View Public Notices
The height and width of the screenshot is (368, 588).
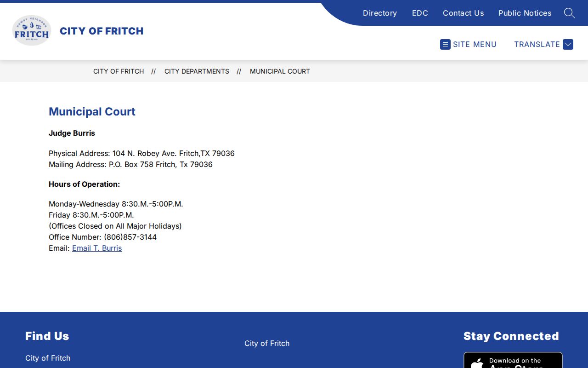(x=525, y=13)
